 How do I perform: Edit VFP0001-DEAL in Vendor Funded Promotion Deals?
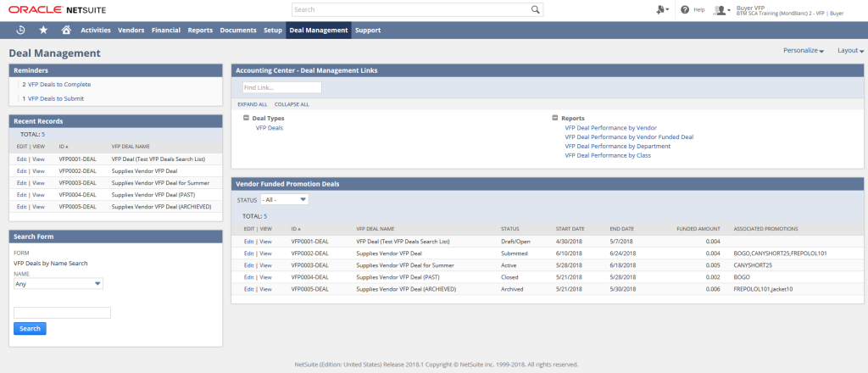point(248,242)
